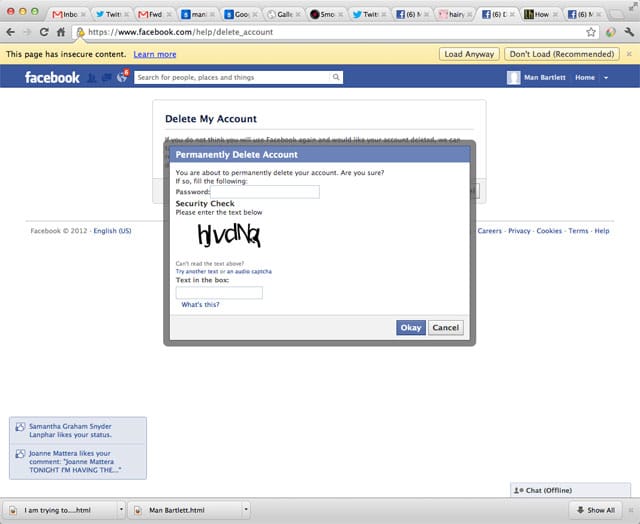Screen dimensions: 640x524
Task: Click the macOS green zoom button
Action: coord(35,11)
